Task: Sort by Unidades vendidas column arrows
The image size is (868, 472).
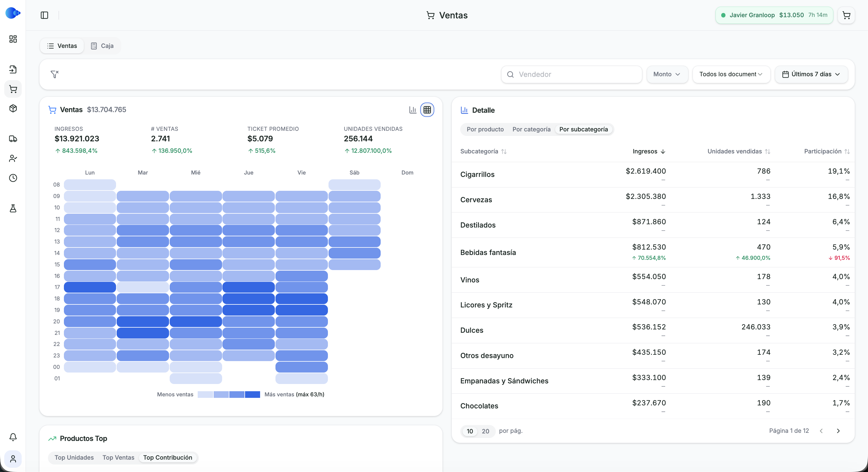Action: (768, 152)
